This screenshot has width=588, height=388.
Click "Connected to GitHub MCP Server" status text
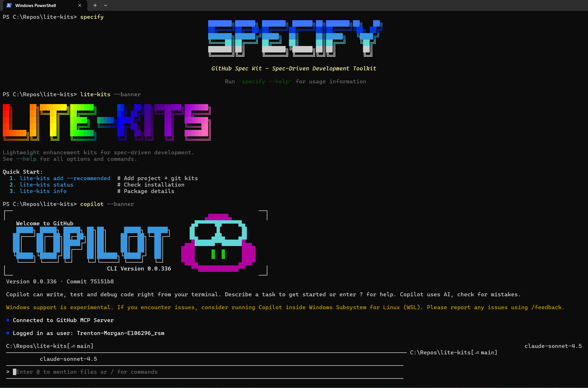point(63,320)
